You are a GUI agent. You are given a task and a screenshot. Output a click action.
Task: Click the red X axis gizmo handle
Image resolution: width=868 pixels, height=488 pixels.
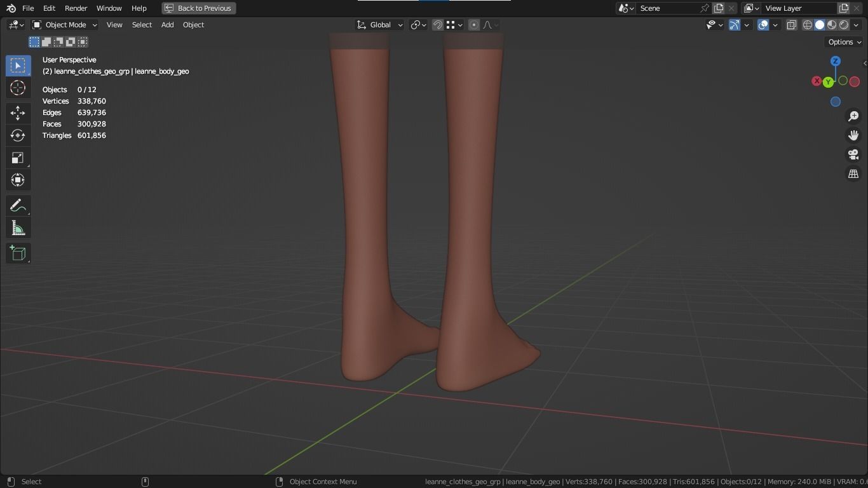tap(817, 81)
